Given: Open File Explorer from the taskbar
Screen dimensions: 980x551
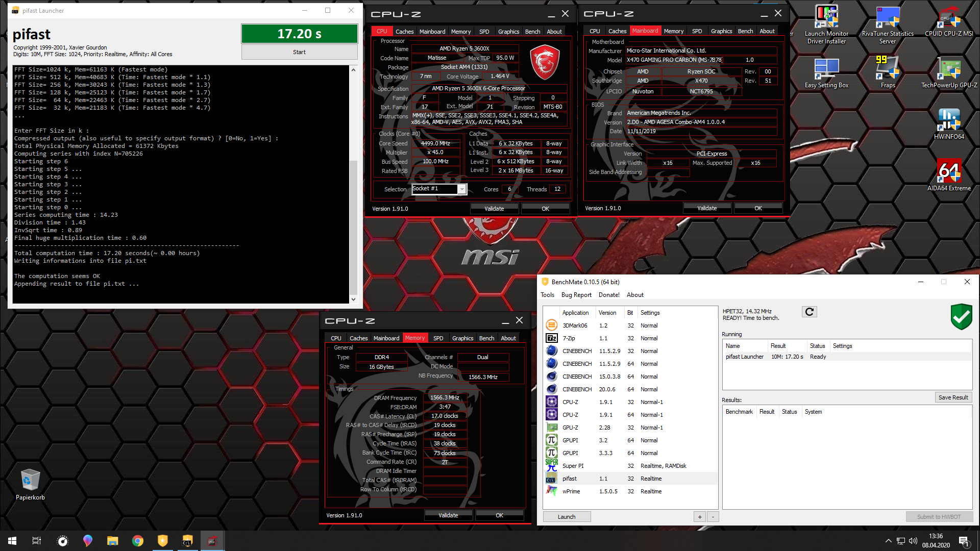Looking at the screenshot, I should (112, 541).
